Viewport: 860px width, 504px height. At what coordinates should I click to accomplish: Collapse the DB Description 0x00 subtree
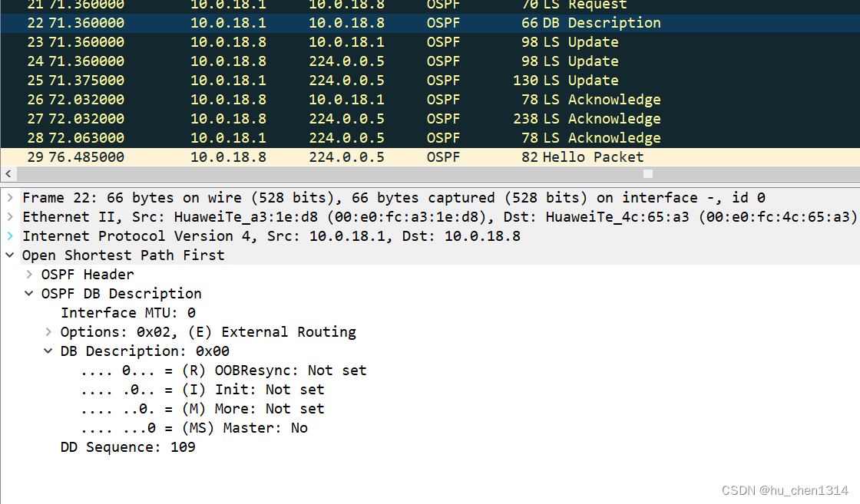tap(48, 351)
